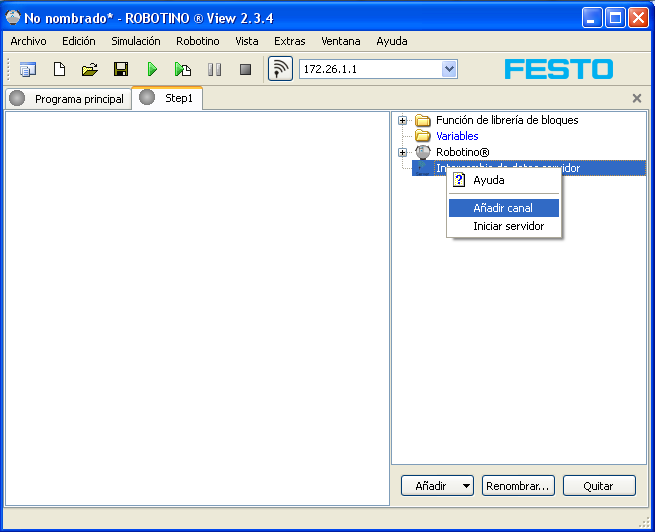Click the show main window toolbar icon

(x=28, y=69)
